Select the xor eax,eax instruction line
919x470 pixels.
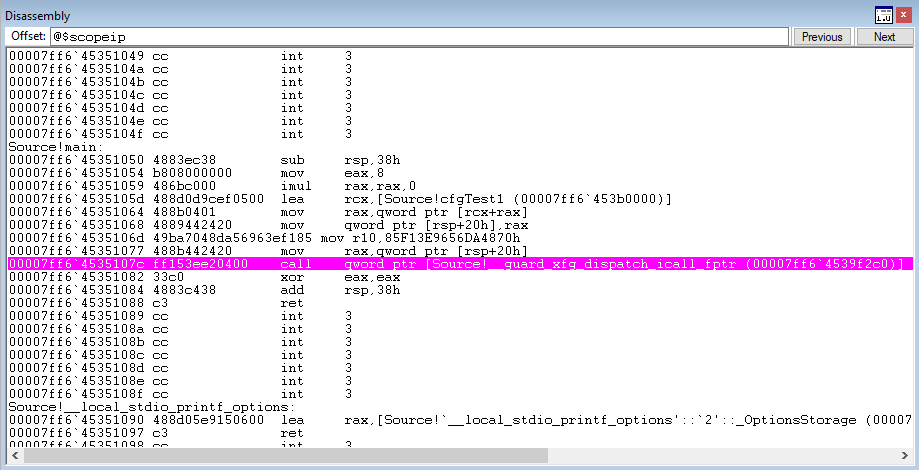[x=204, y=277]
